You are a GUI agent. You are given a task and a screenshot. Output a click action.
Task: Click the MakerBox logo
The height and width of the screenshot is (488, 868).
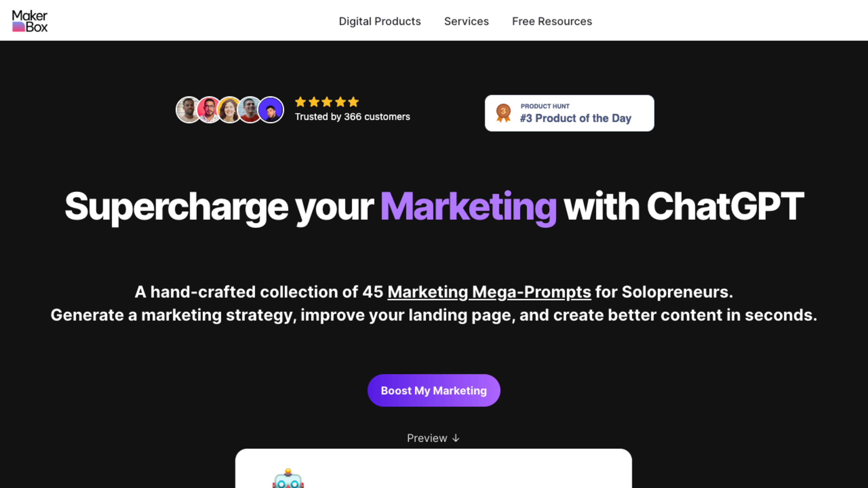click(30, 21)
